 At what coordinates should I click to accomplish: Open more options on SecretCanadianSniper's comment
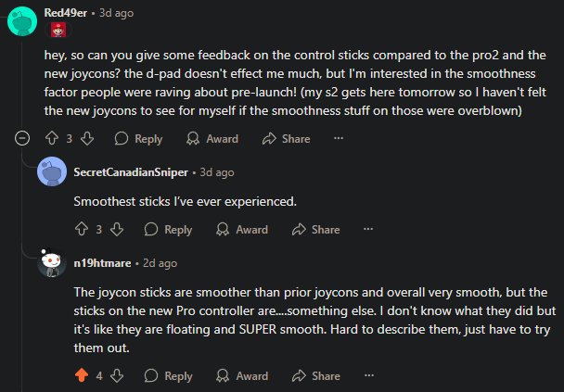(368, 229)
